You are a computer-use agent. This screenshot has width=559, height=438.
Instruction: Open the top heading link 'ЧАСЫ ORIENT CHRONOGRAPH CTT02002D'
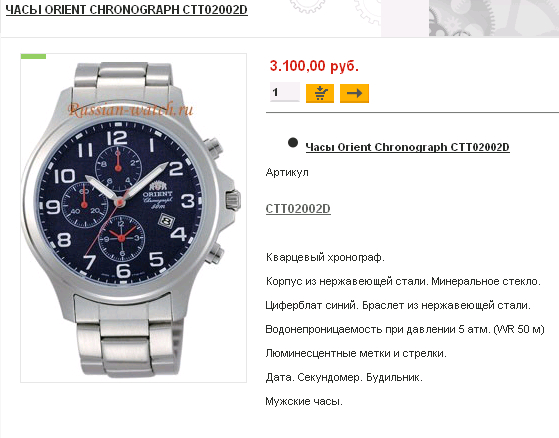[x=127, y=10]
